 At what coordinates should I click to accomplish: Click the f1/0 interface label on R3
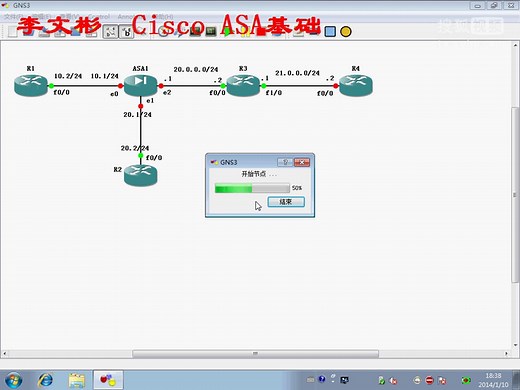273,92
